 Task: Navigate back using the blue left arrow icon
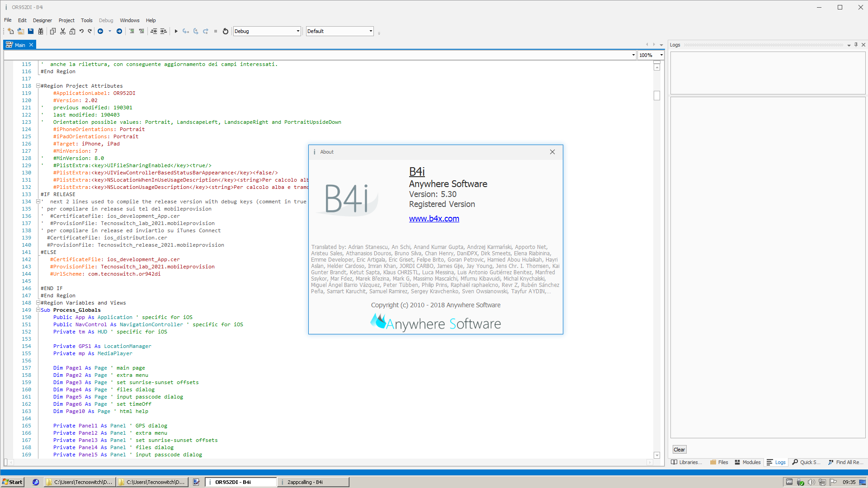point(100,31)
